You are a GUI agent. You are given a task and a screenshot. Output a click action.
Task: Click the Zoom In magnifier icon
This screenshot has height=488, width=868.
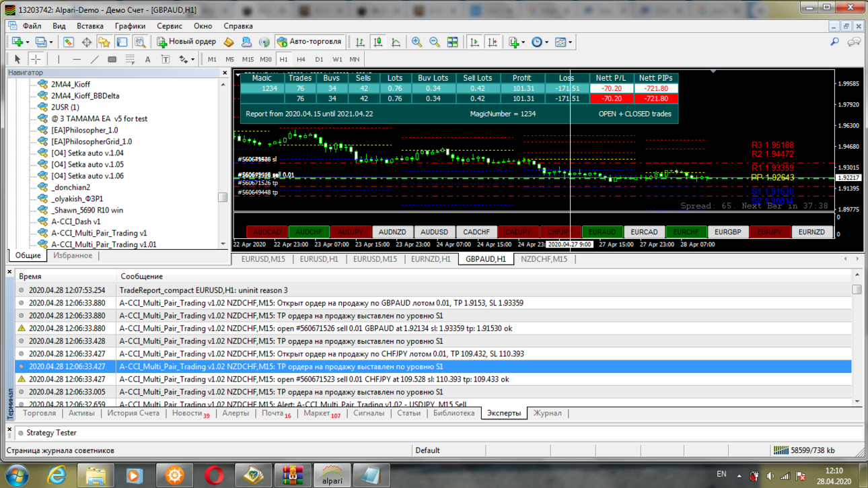pyautogui.click(x=417, y=42)
